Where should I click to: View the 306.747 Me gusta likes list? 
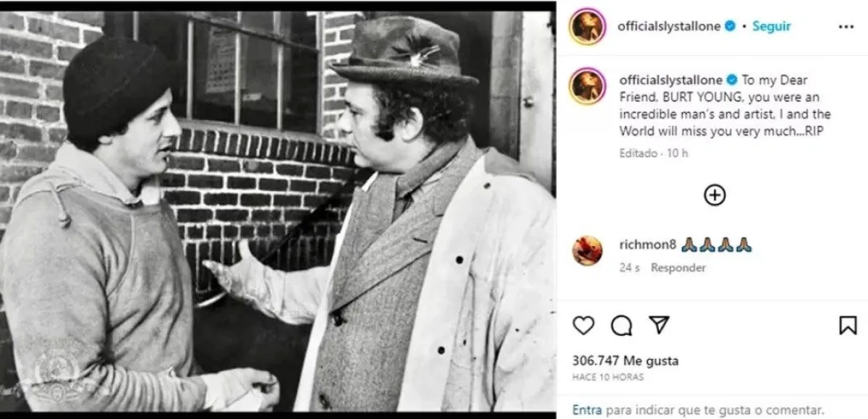[x=615, y=360]
